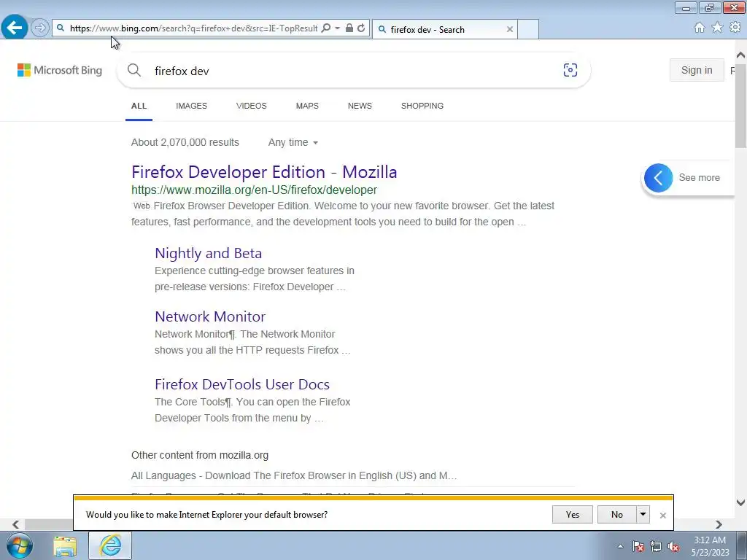Restore down the Internet Explorer window
Image resolution: width=747 pixels, height=560 pixels.
(x=710, y=7)
